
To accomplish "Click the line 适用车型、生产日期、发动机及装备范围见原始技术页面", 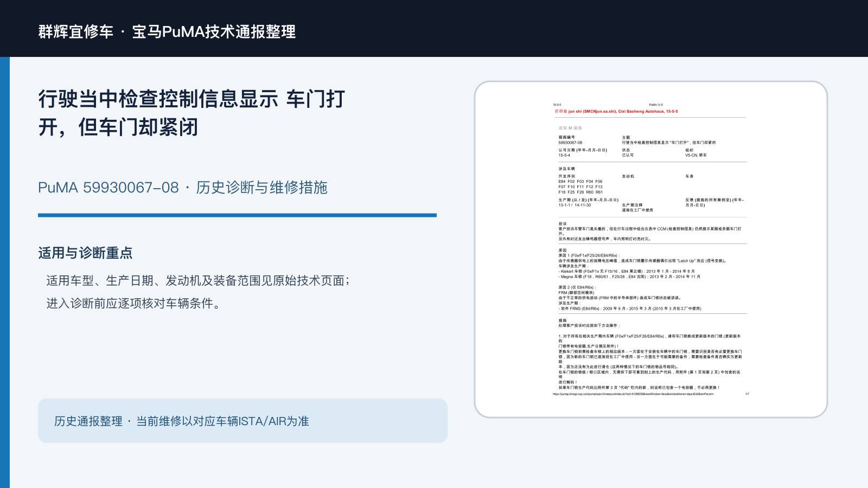I will 198,280.
